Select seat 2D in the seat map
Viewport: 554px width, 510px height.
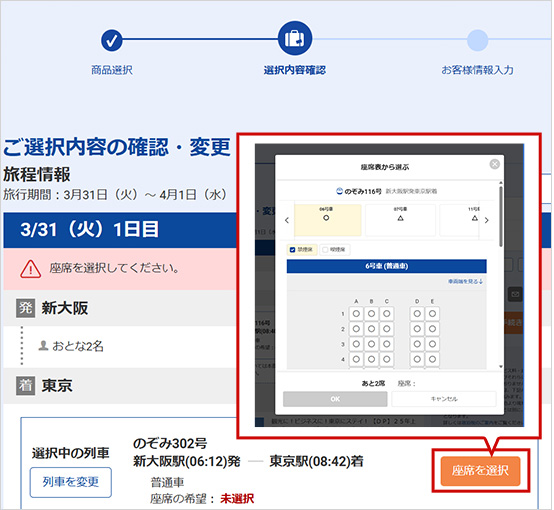pos(417,329)
